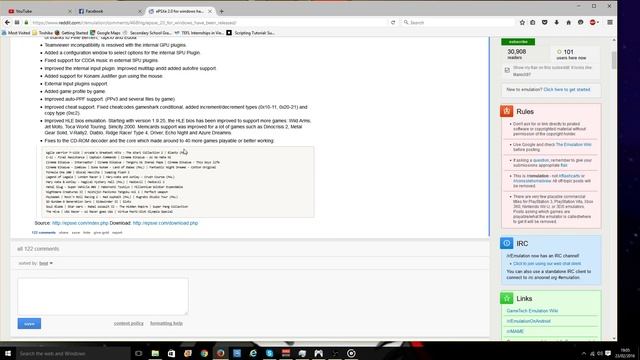The height and width of the screenshot is (360, 640).
Task: Select the ePSXe 2.0 for windows tab
Action: click(x=180, y=11)
